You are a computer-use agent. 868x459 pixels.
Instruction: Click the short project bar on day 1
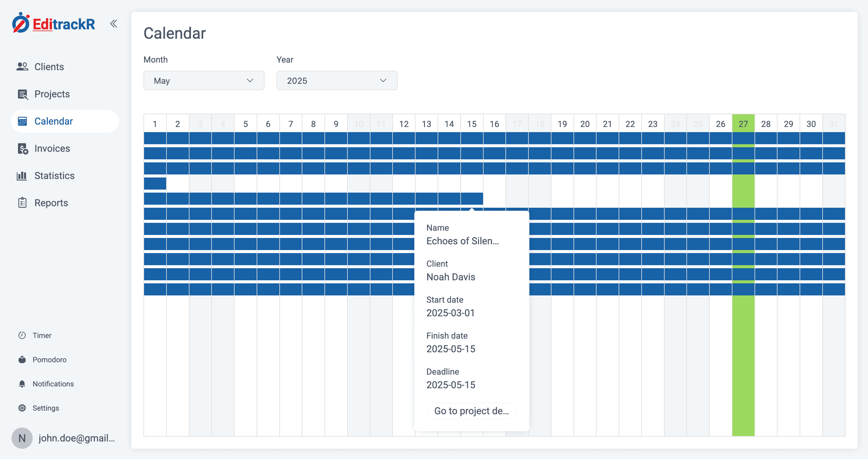pyautogui.click(x=155, y=184)
